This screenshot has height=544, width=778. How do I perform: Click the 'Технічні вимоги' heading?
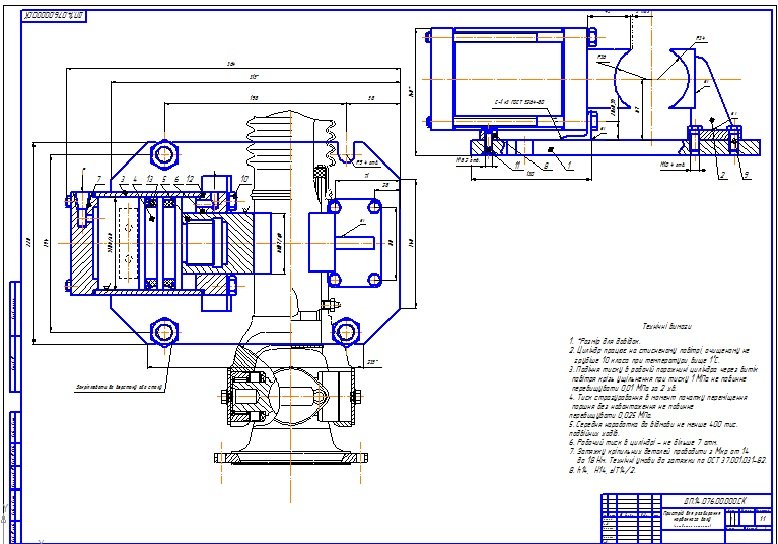coord(664,326)
